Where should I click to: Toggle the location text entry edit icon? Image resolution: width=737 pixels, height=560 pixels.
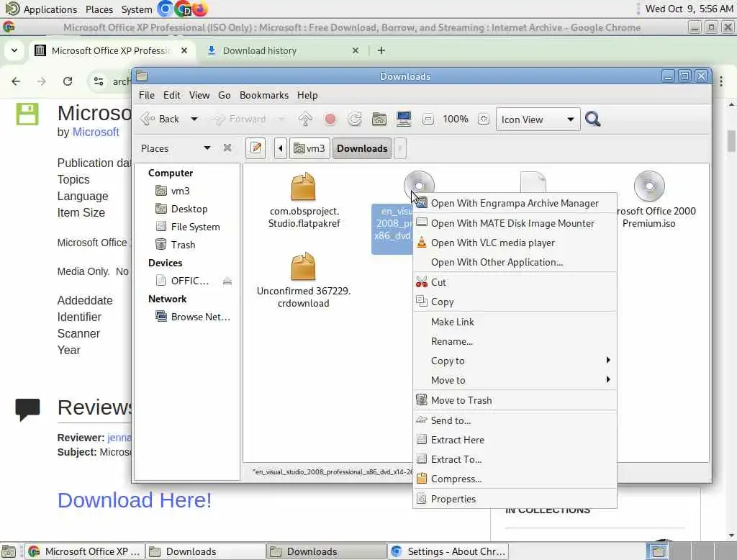coord(256,148)
